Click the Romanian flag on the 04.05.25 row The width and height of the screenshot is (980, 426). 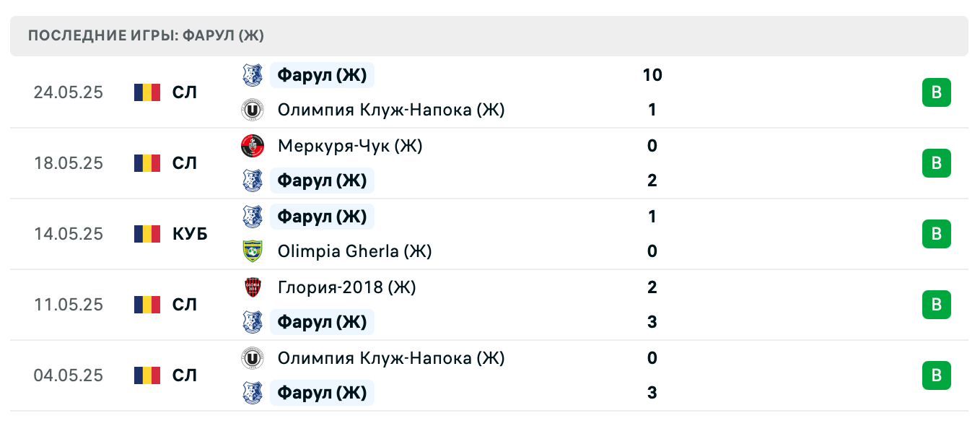(146, 375)
